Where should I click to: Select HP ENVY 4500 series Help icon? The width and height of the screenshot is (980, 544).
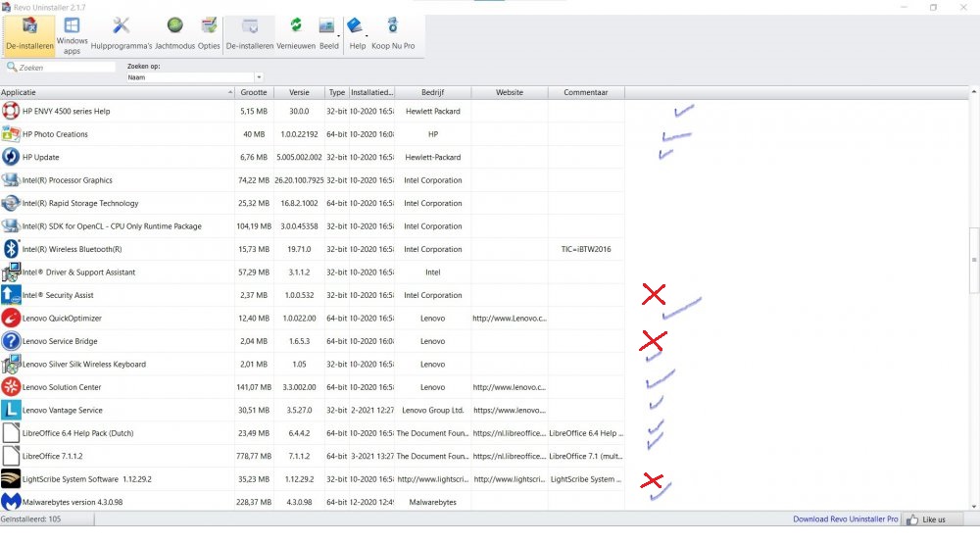click(11, 111)
